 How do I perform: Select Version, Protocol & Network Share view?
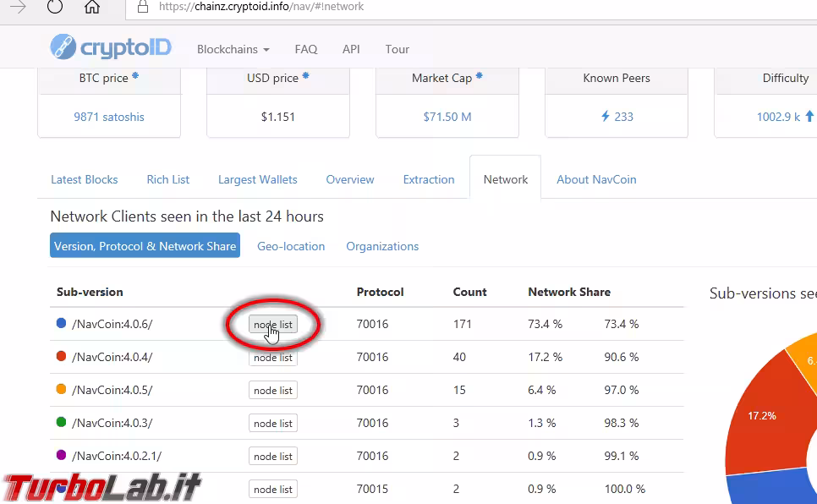145,246
